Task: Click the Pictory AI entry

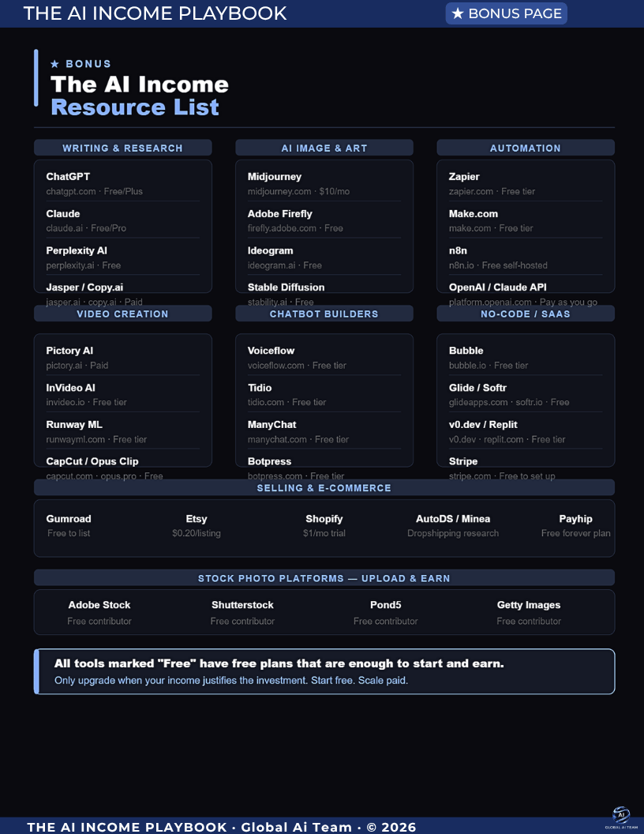Action: pos(69,351)
